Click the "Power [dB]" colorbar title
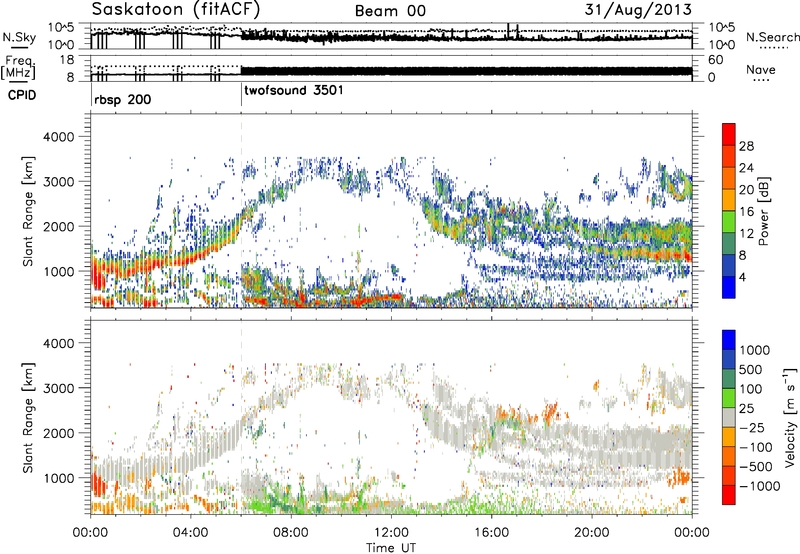The height and width of the screenshot is (554, 800). 763,211
